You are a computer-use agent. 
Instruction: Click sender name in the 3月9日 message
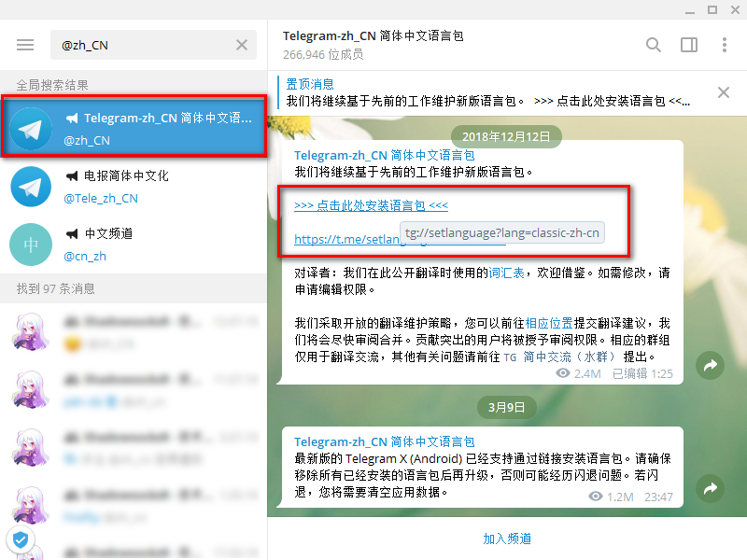pos(385,441)
